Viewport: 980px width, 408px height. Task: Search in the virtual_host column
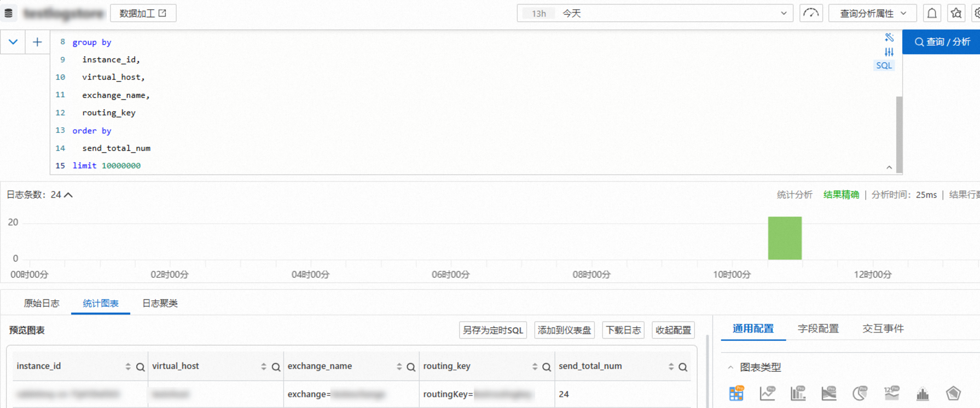pos(276,367)
